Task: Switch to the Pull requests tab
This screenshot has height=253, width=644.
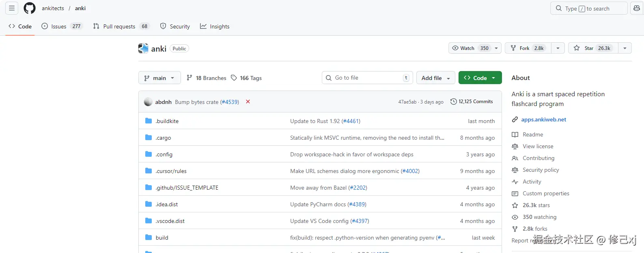Action: coord(119,26)
